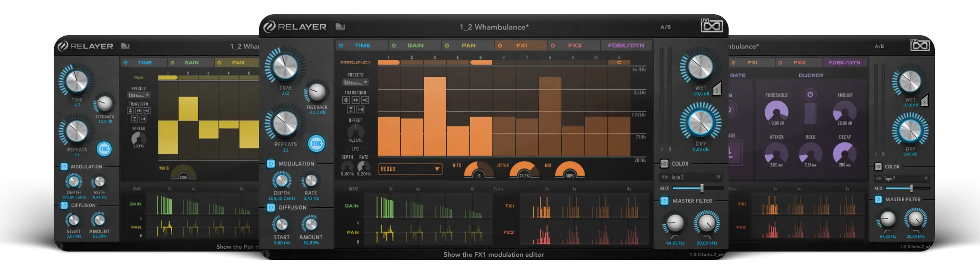This screenshot has width=980, height=280.
Task: Switch to the GAIN tab in center window
Action: [415, 46]
